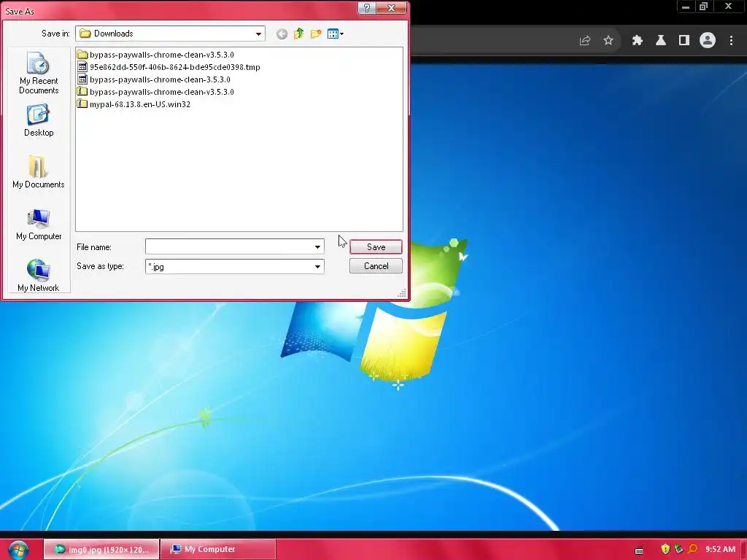Click the 9:52 AM clock
Image resolution: width=747 pixels, height=560 pixels.
(x=720, y=549)
